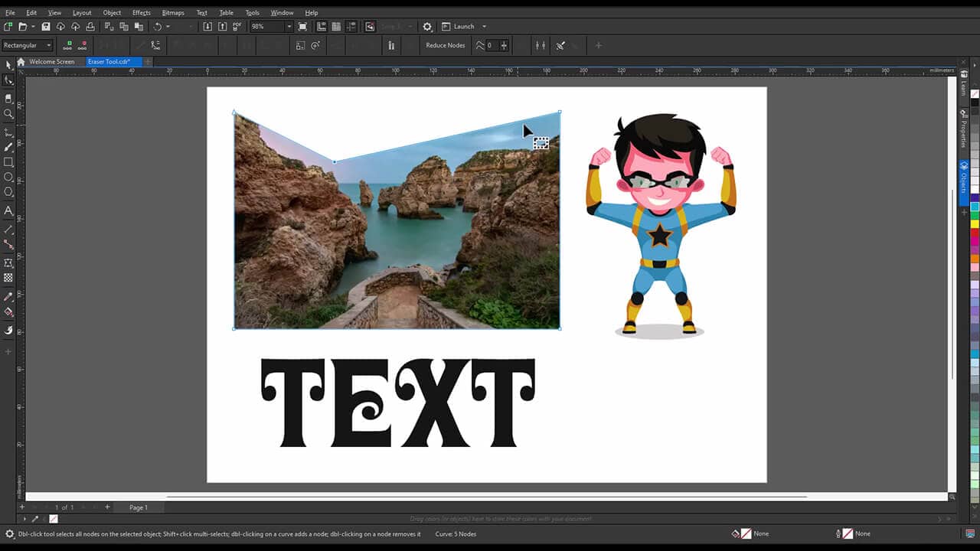Screen dimensions: 980x551
Task: Click the Print icon in the toolbar
Action: coord(90,27)
